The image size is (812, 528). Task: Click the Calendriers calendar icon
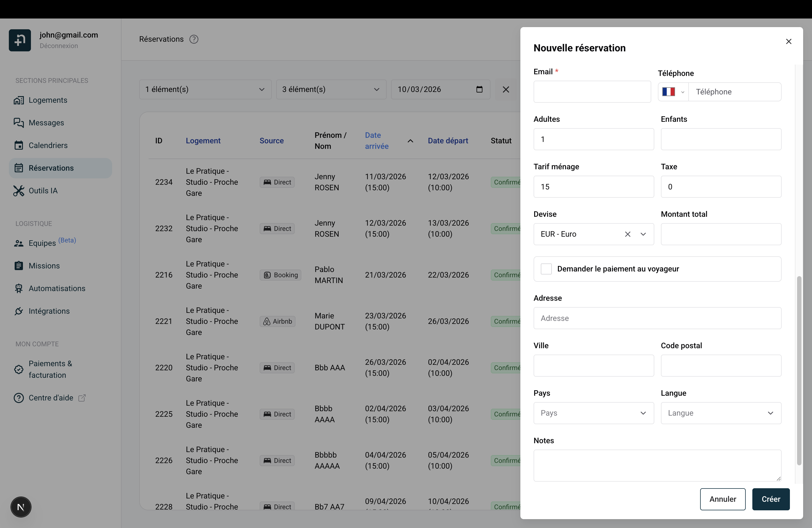coord(19,145)
